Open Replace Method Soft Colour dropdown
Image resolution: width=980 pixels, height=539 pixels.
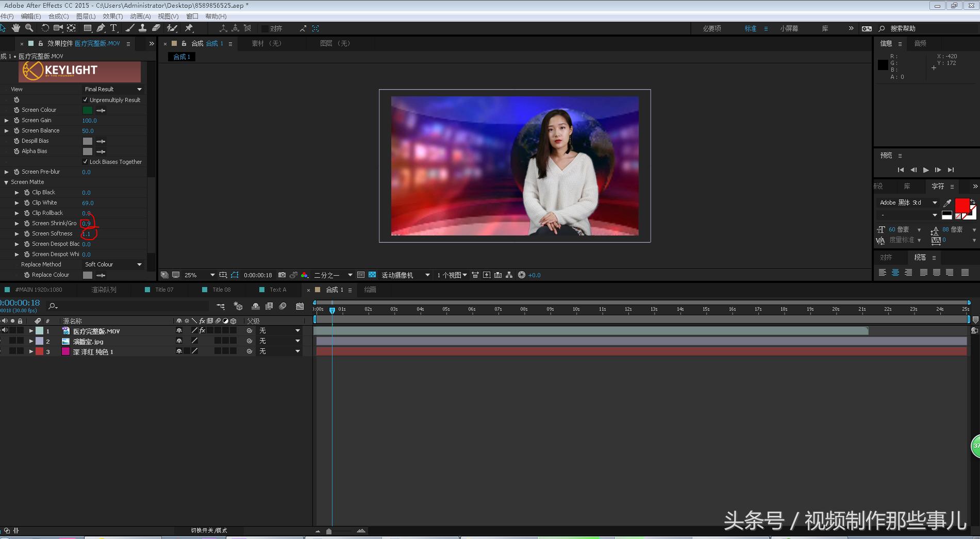[x=113, y=264]
